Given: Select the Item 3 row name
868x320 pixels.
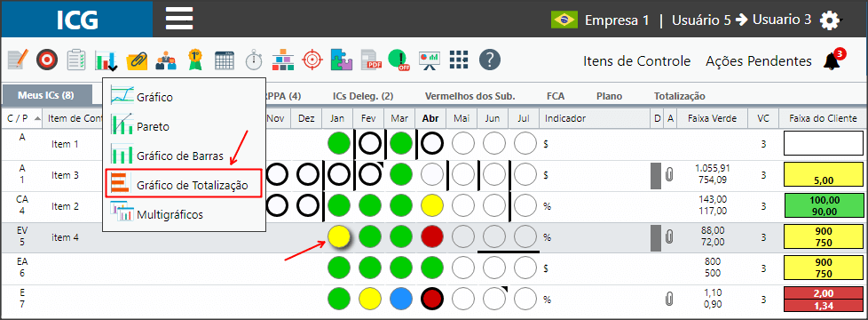Looking at the screenshot, I should tap(66, 175).
